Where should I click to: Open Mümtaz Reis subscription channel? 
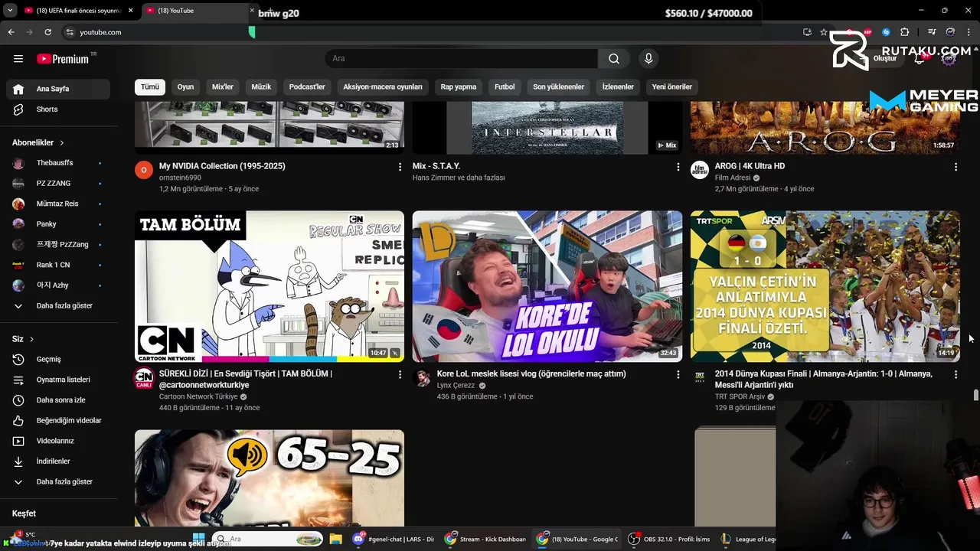pyautogui.click(x=58, y=204)
